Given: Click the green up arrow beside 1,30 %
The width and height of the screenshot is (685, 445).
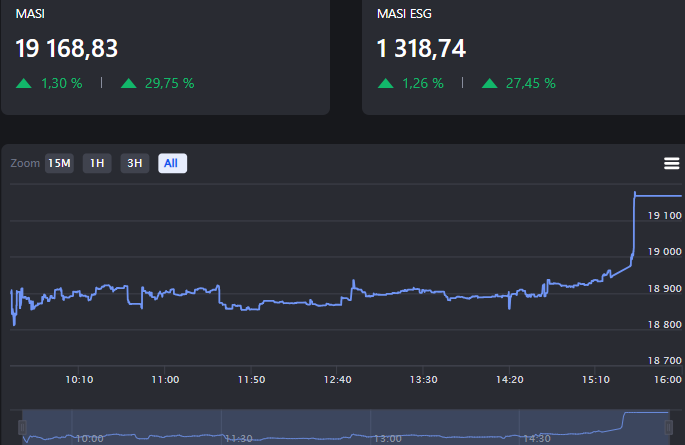Looking at the screenshot, I should pos(24,83).
